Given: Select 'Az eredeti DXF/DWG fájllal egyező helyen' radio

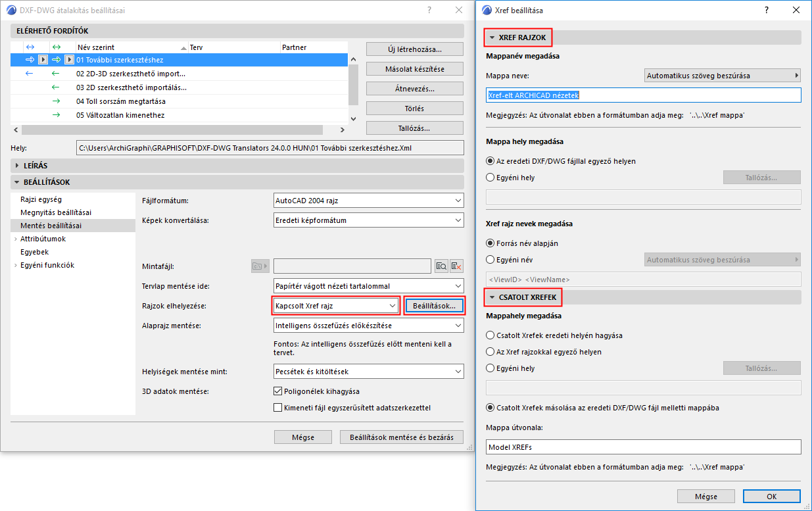Looking at the screenshot, I should pyautogui.click(x=490, y=161).
